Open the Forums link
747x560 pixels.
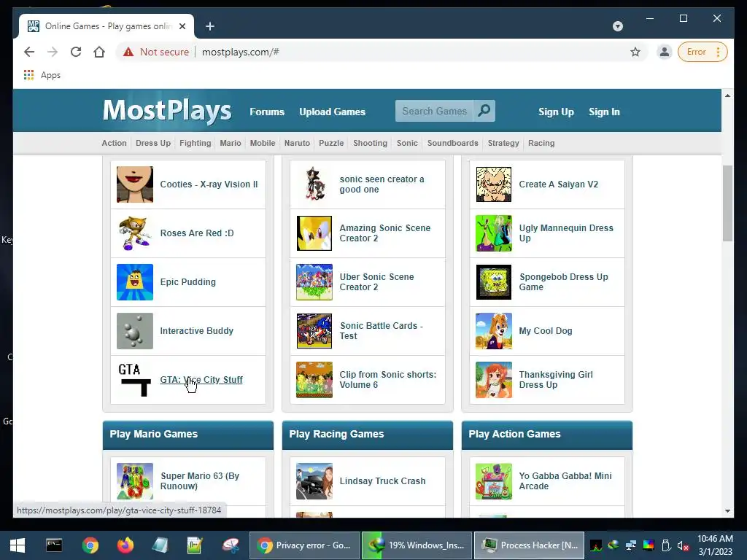point(267,112)
